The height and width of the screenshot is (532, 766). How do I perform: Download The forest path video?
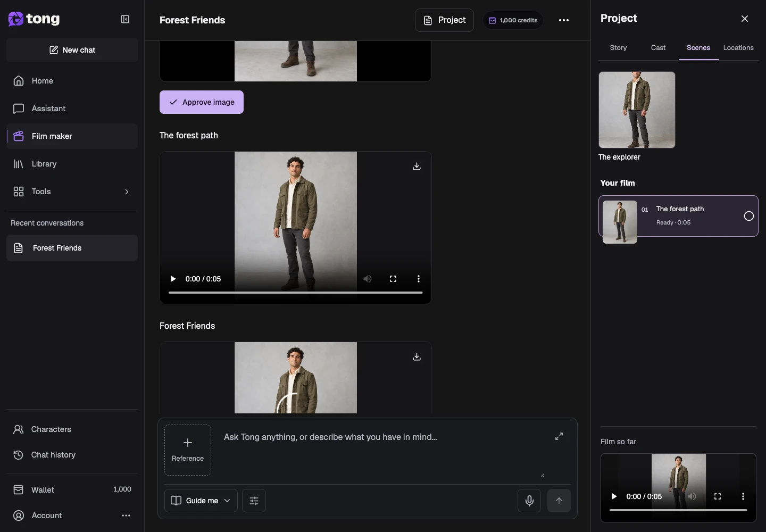click(417, 167)
